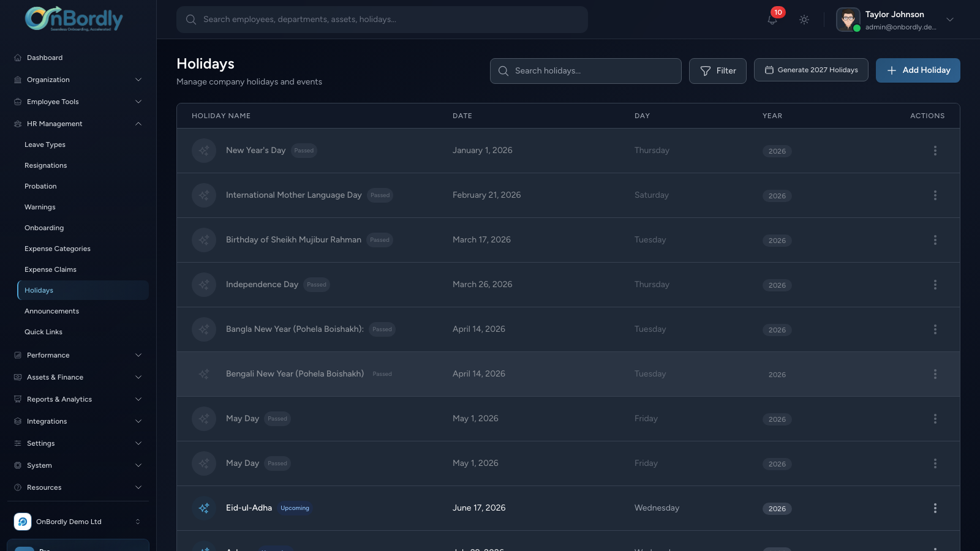Image resolution: width=980 pixels, height=551 pixels.
Task: Open Expense Claims
Action: [x=83, y=269]
